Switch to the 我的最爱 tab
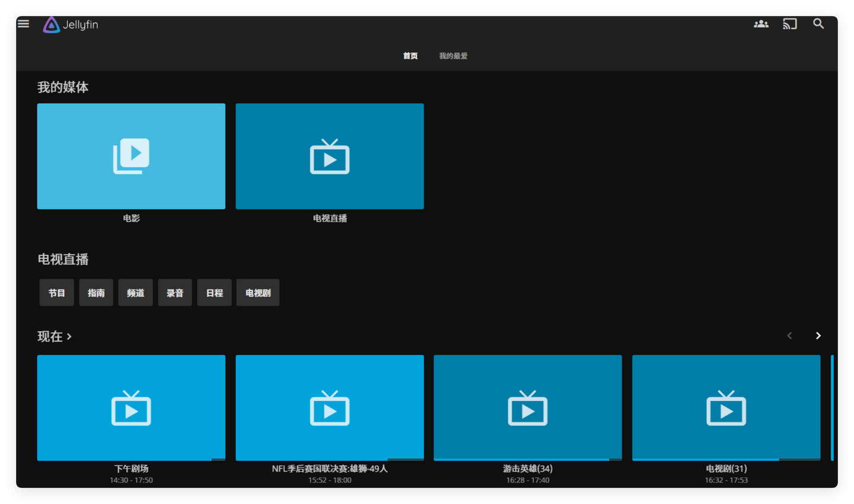Image resolution: width=854 pixels, height=504 pixels. pos(453,56)
